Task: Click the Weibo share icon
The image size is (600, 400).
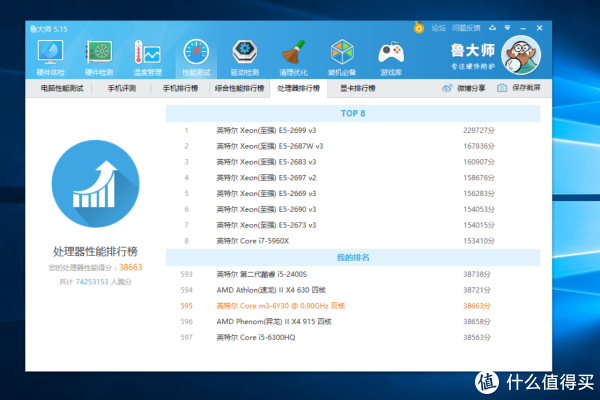Action: tap(447, 88)
